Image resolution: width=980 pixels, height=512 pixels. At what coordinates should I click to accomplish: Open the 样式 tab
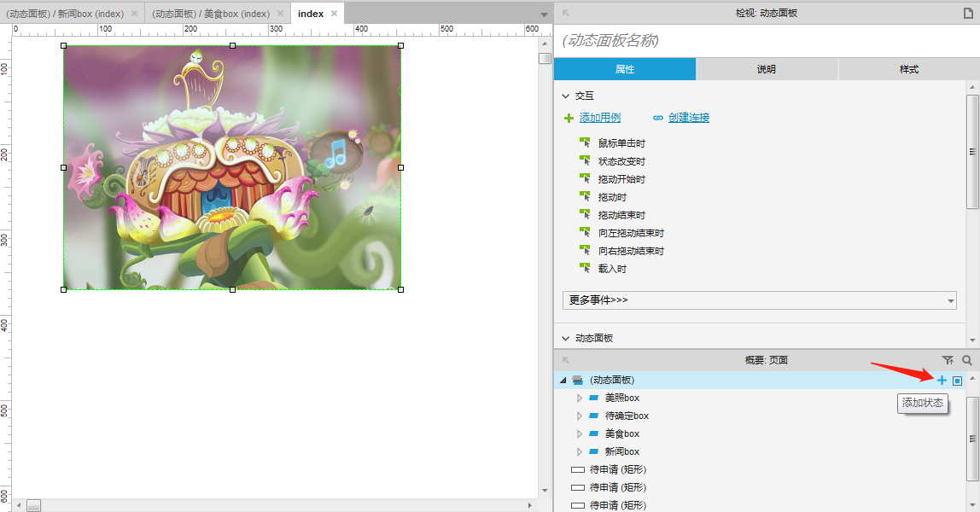[909, 69]
